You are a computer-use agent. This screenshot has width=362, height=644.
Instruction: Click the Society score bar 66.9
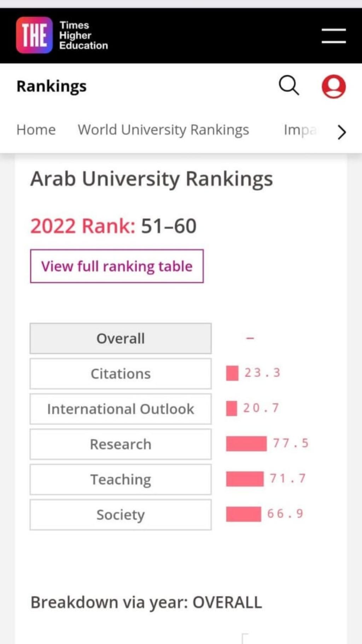point(244,514)
